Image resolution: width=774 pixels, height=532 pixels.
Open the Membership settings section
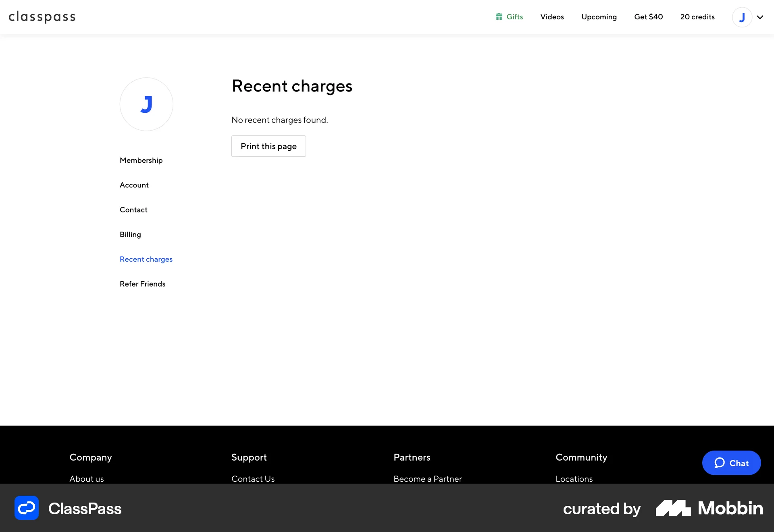(x=141, y=160)
